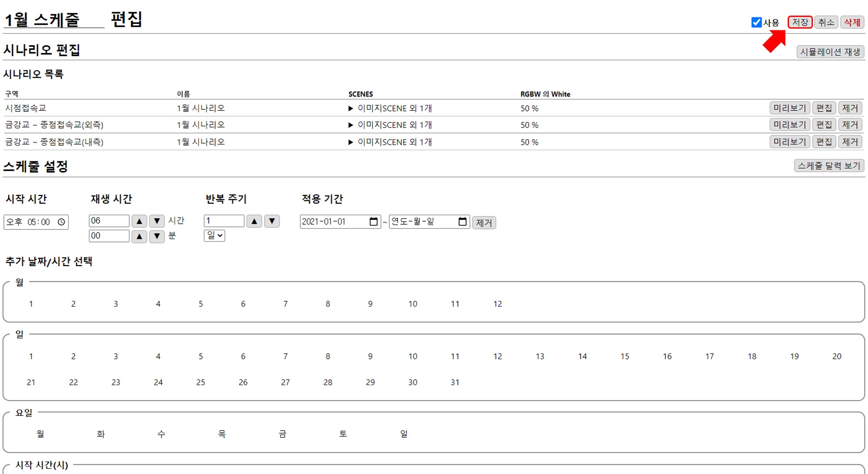Viewport: 868px width, 474px height.
Task: Increase 반복 주기 with up arrow
Action: pyautogui.click(x=254, y=221)
